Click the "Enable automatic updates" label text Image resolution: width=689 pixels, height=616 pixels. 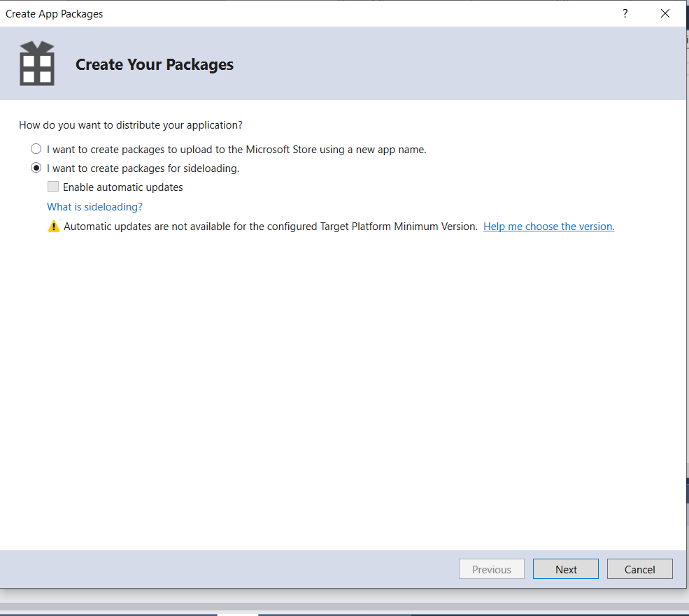[x=123, y=187]
